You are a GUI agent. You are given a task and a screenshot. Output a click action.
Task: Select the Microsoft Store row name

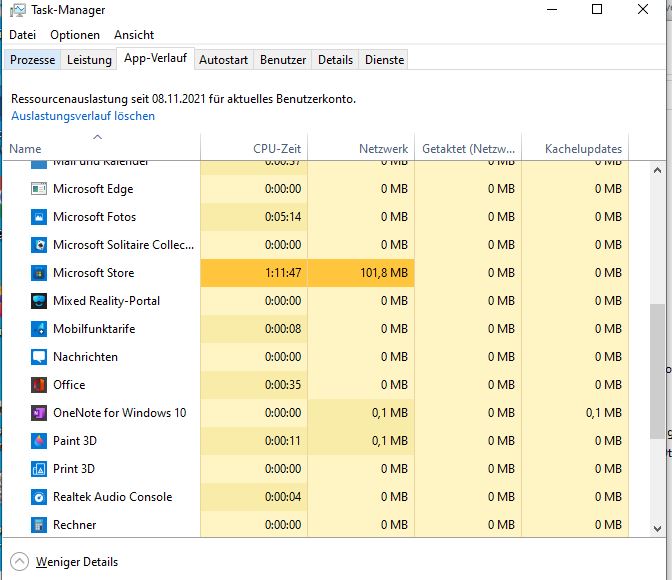93,273
